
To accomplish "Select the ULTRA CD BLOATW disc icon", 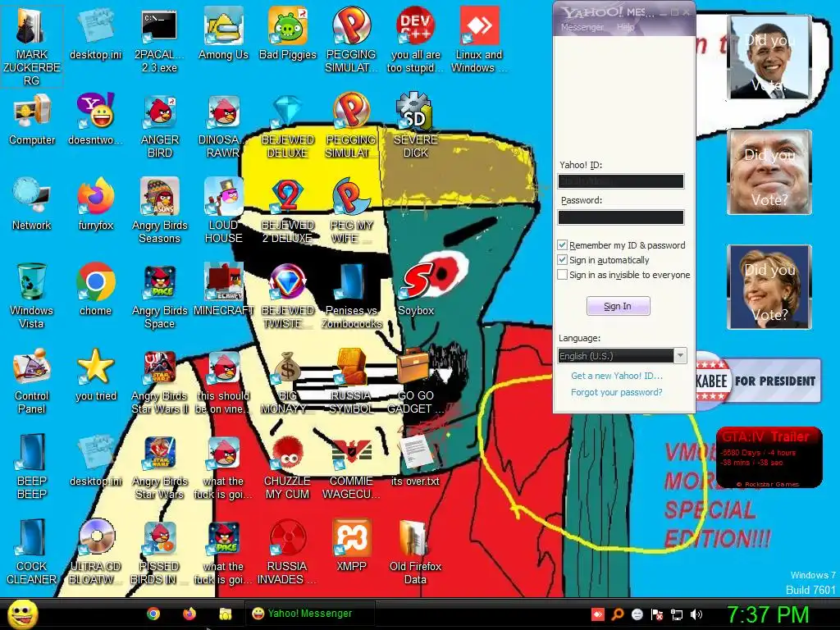I will [96, 552].
